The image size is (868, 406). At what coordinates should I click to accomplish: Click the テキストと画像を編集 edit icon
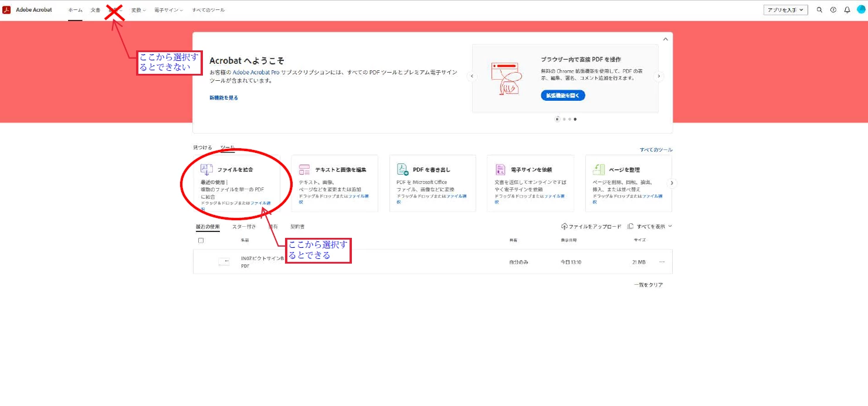pyautogui.click(x=304, y=169)
